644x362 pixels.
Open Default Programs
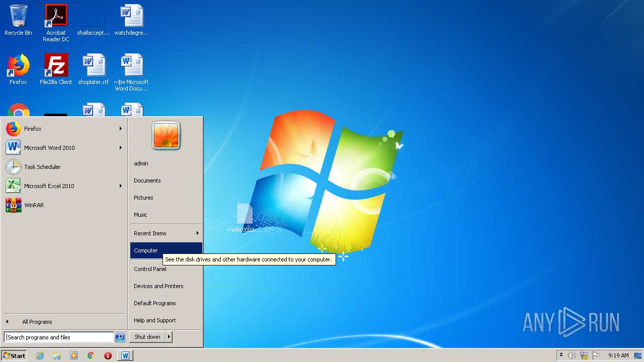point(166,303)
